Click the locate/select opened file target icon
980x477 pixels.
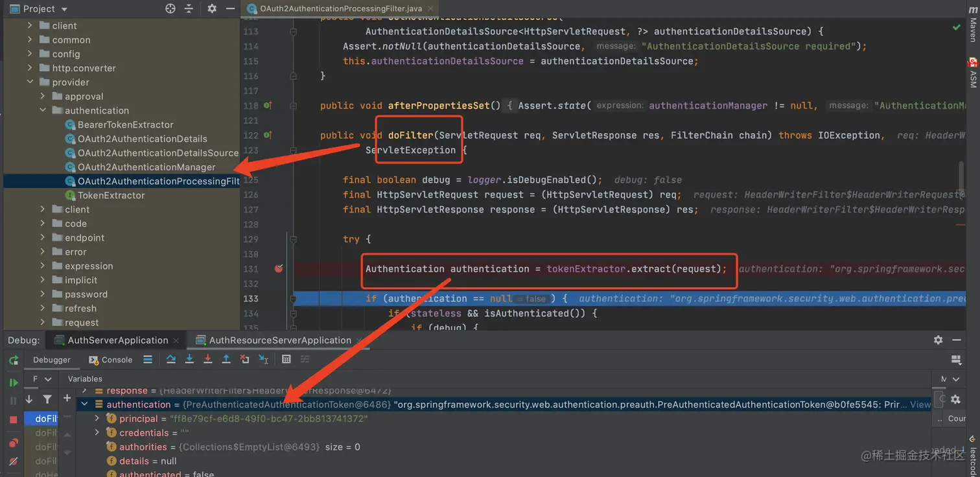[170, 8]
